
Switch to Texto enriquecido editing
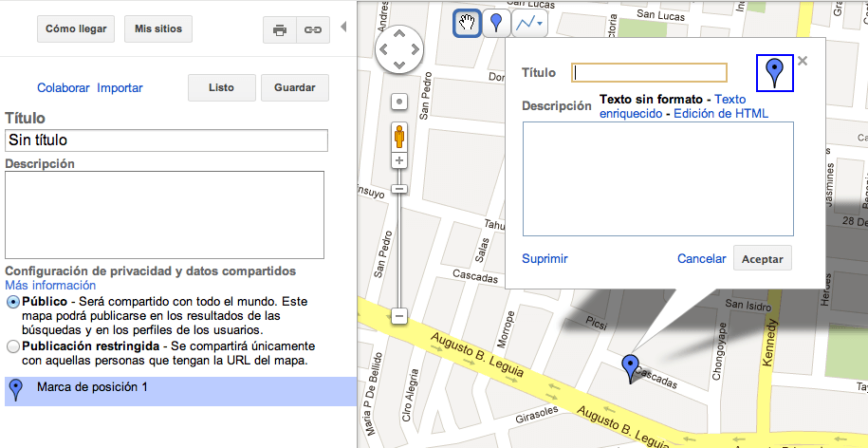pyautogui.click(x=674, y=107)
